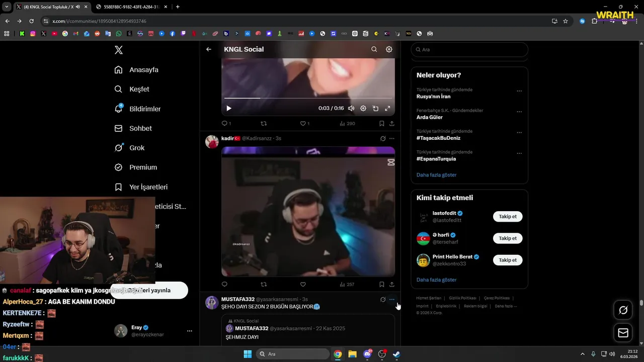Open floating messages envelope button
Viewport: 644px width, 362px height.
[623, 333]
